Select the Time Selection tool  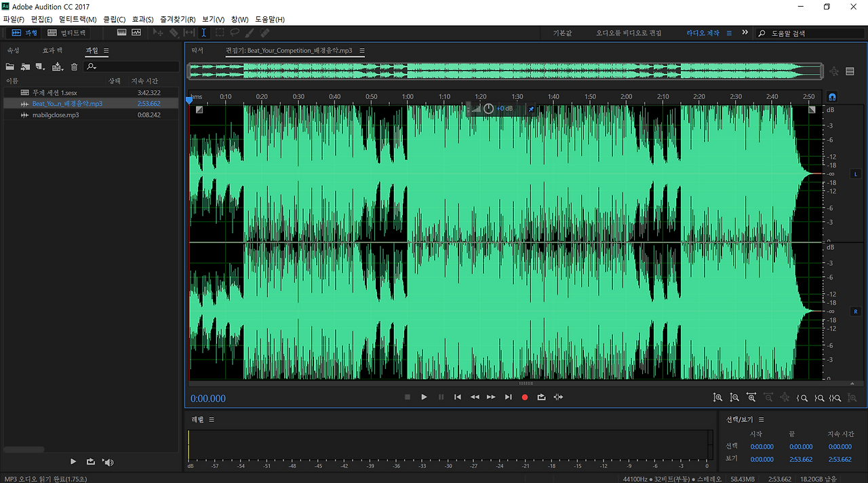coord(204,32)
